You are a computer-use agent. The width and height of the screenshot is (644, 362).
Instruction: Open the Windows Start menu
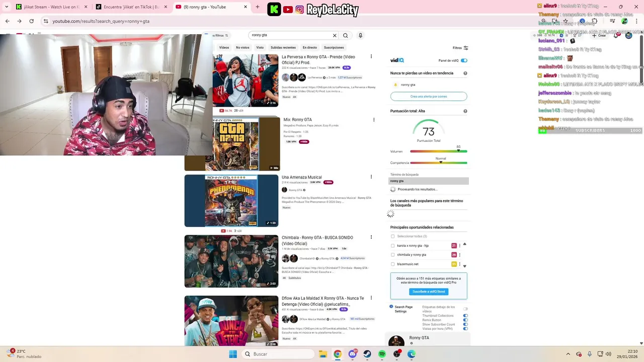point(233,354)
